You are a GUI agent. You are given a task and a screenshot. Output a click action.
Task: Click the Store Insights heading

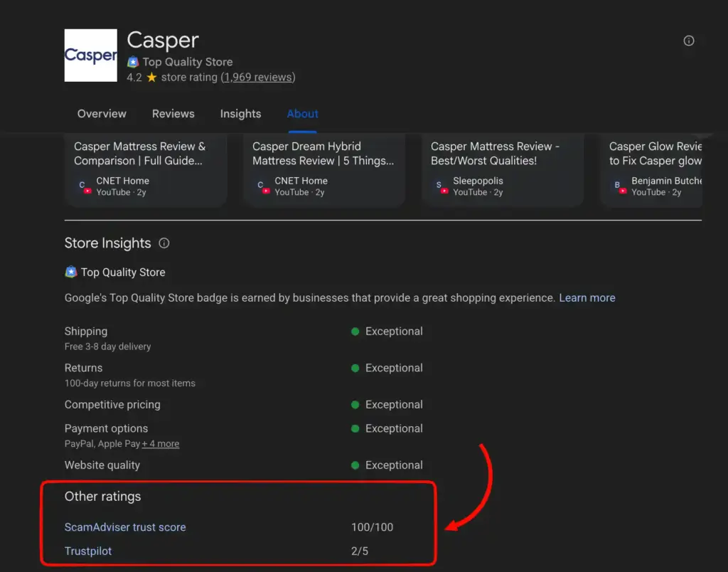point(108,243)
